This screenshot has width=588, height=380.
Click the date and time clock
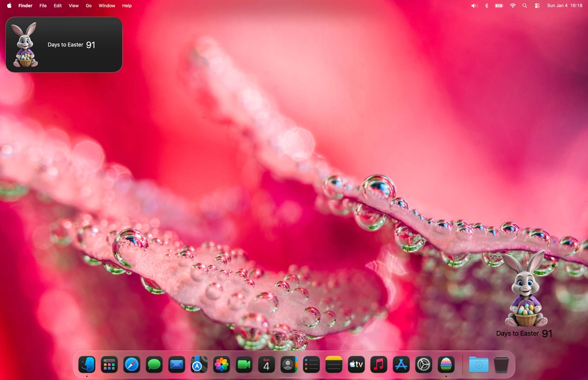(564, 6)
